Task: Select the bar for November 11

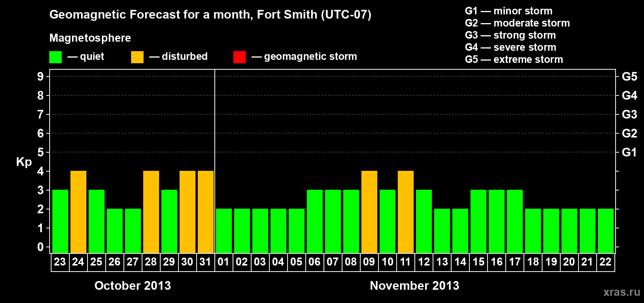Action: pos(406,212)
